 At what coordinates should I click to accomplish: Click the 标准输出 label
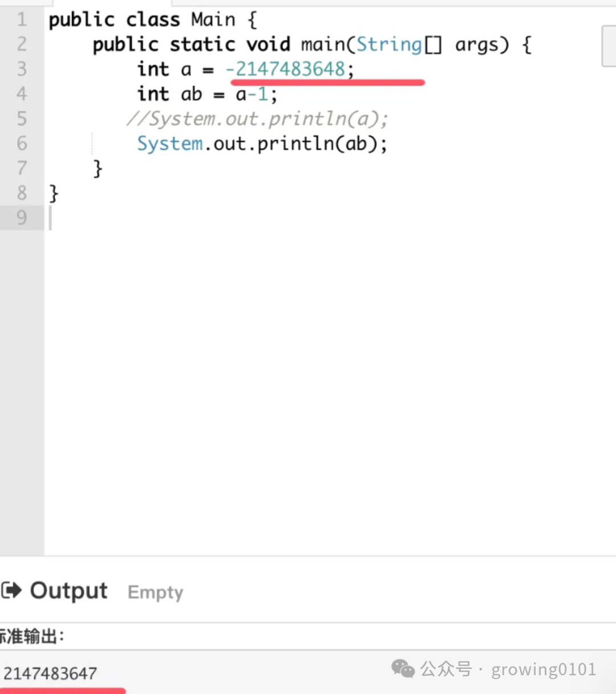pos(32,636)
